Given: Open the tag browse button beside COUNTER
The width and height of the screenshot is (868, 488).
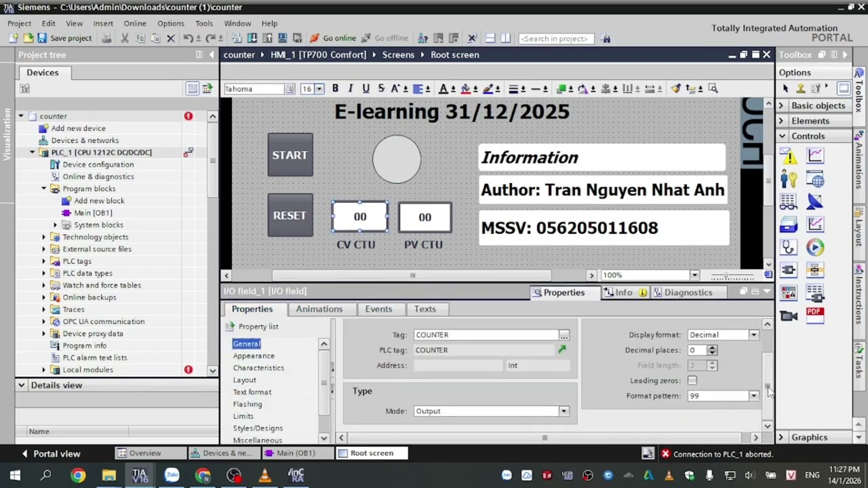Looking at the screenshot, I should coord(564,335).
